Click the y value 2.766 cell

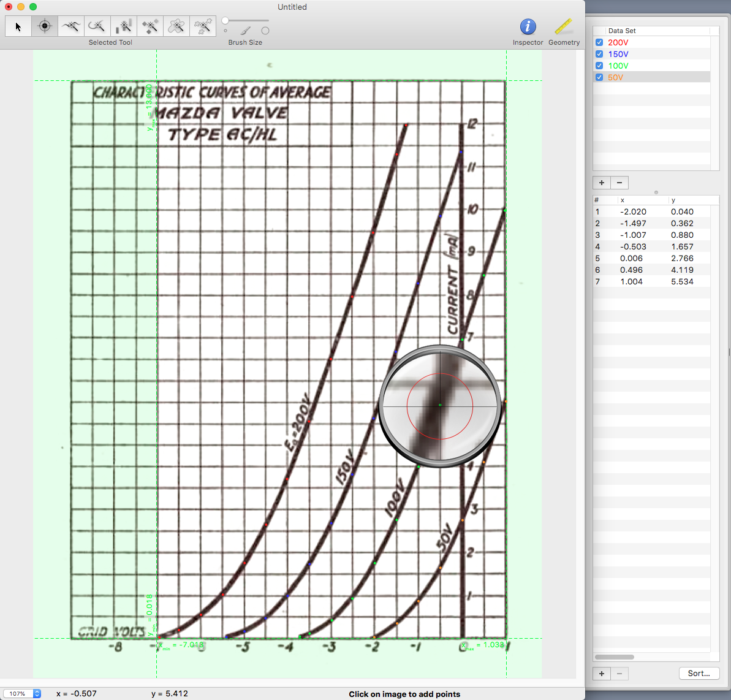point(682,258)
